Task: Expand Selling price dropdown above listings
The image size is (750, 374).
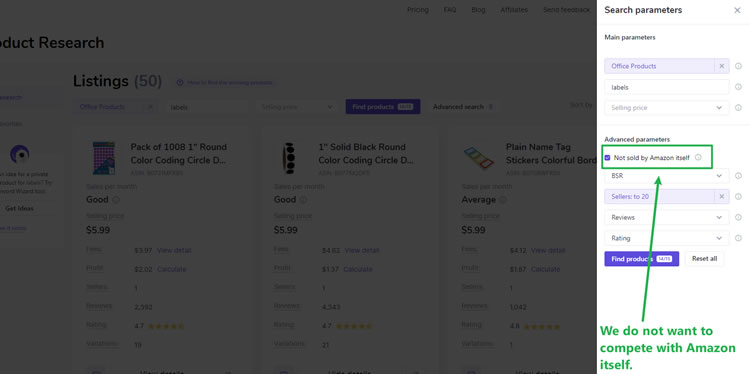Action: coord(296,107)
